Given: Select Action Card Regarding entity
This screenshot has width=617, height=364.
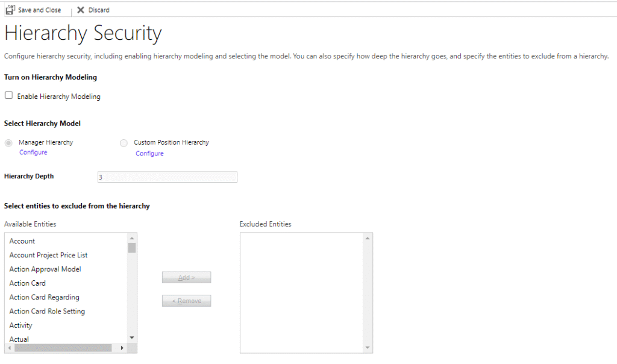Looking at the screenshot, I should tap(45, 297).
